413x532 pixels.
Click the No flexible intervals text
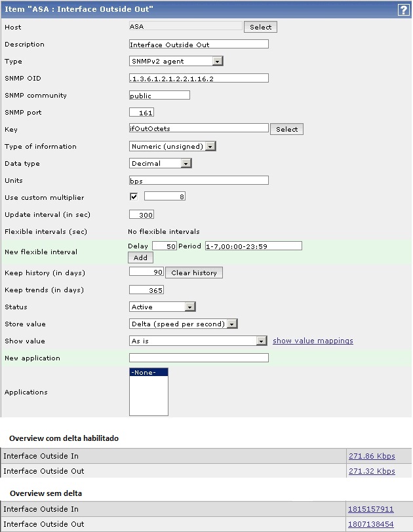[164, 231]
